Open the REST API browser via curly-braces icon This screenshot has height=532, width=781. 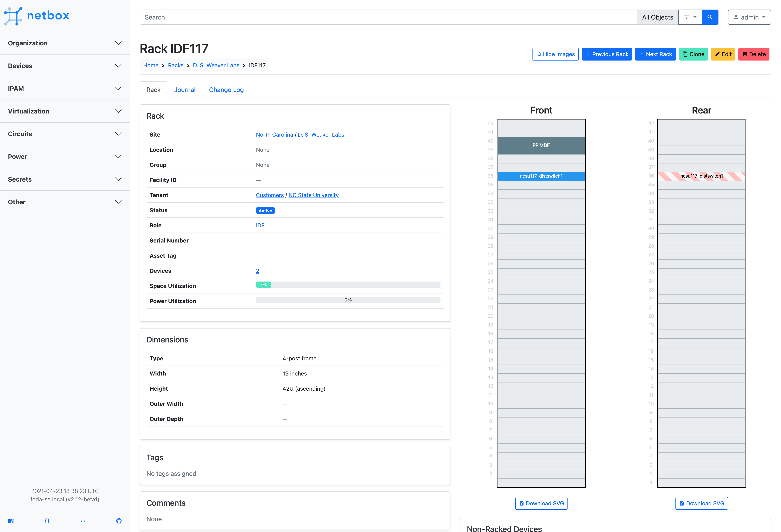[x=47, y=521]
